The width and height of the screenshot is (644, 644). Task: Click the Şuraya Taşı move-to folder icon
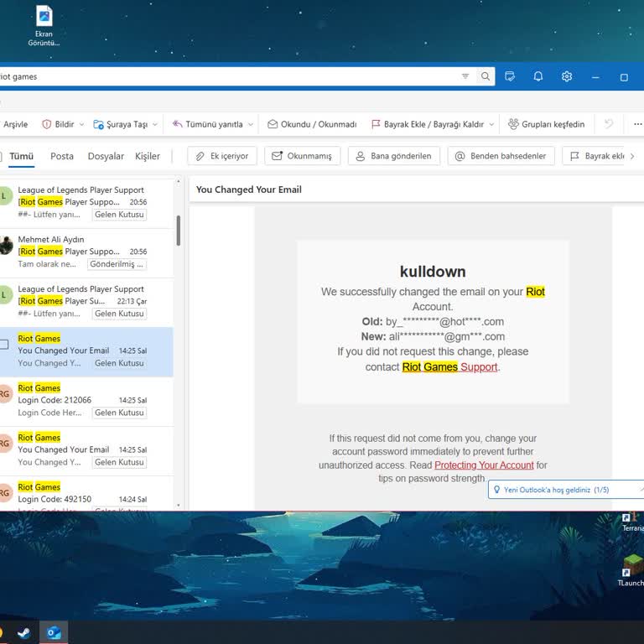pos(98,124)
